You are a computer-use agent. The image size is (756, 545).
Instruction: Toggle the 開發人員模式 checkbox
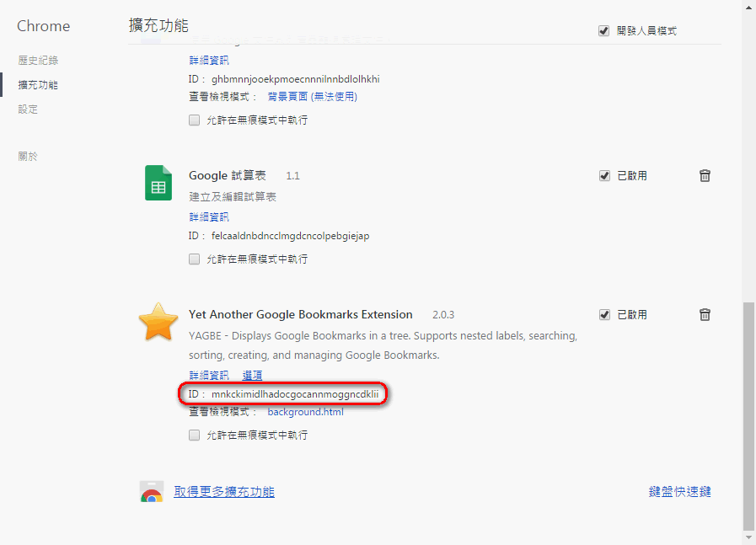(603, 31)
